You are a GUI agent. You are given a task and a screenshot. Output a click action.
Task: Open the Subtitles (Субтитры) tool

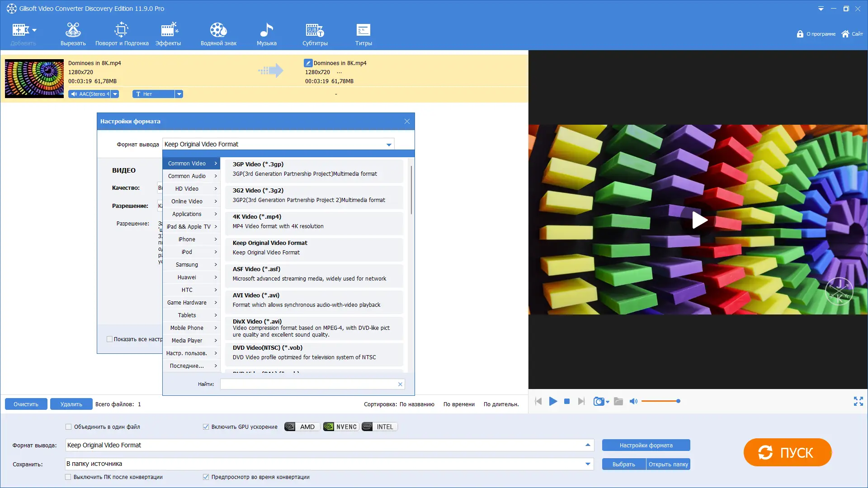[315, 34]
